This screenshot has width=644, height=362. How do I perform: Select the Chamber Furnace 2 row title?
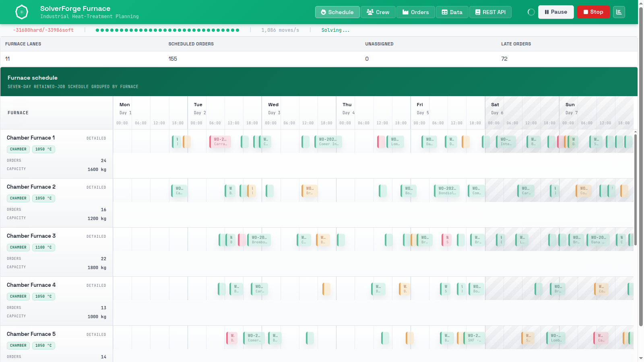(31, 187)
